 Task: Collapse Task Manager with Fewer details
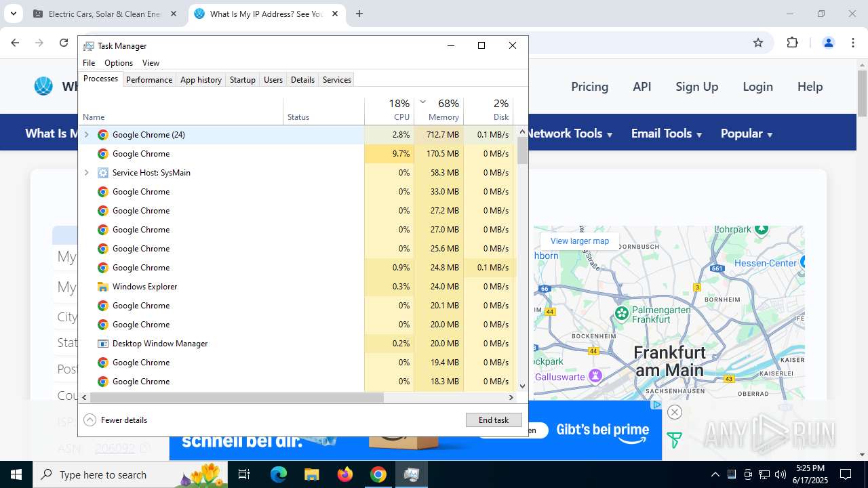pyautogui.click(x=116, y=420)
